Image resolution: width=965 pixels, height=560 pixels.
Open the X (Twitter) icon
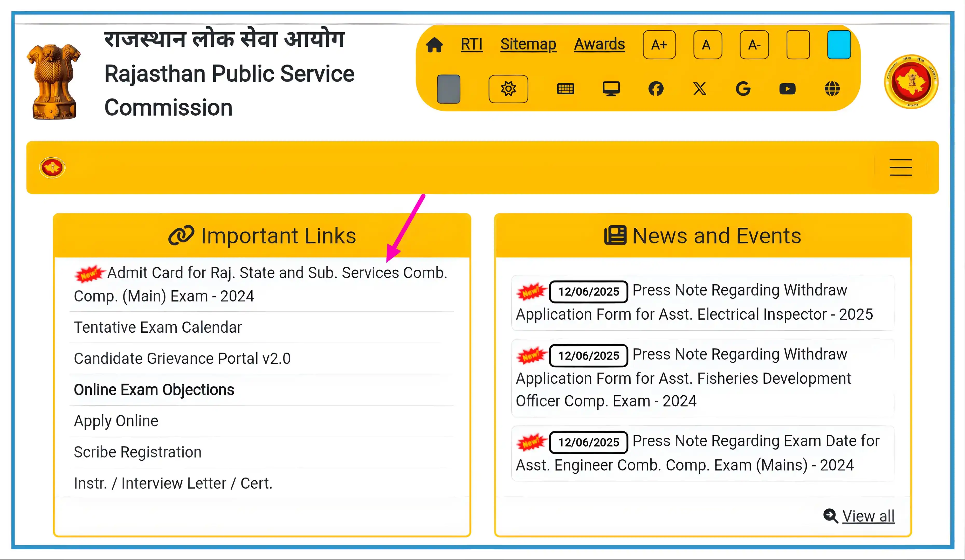pyautogui.click(x=700, y=89)
